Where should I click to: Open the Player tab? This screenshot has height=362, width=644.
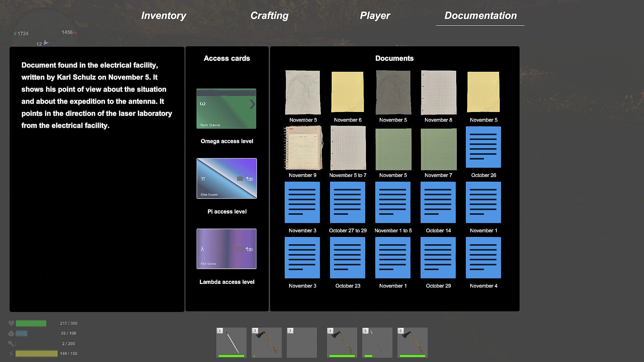(375, 15)
